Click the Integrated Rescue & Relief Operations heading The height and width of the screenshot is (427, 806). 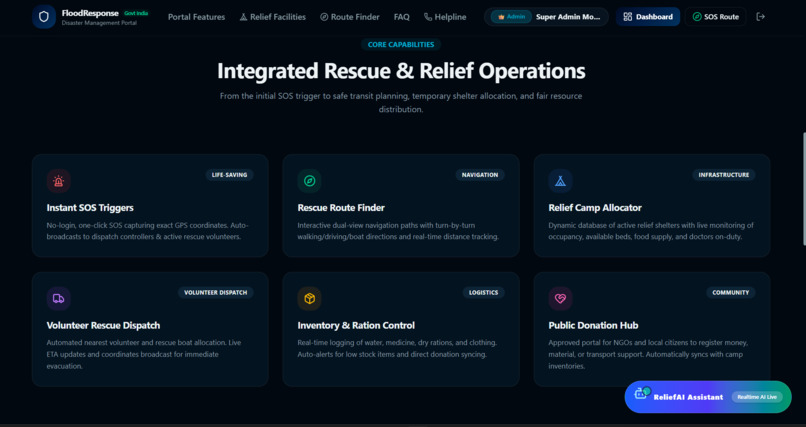coord(401,71)
